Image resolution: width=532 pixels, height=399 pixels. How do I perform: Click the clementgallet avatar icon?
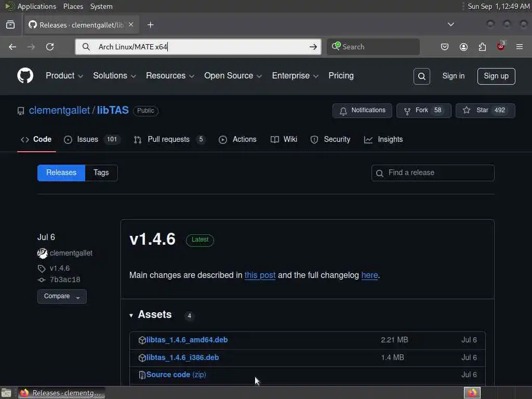point(43,254)
